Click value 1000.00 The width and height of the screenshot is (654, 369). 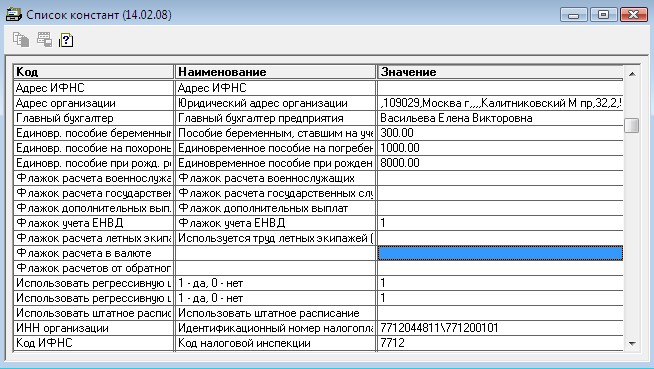500,148
